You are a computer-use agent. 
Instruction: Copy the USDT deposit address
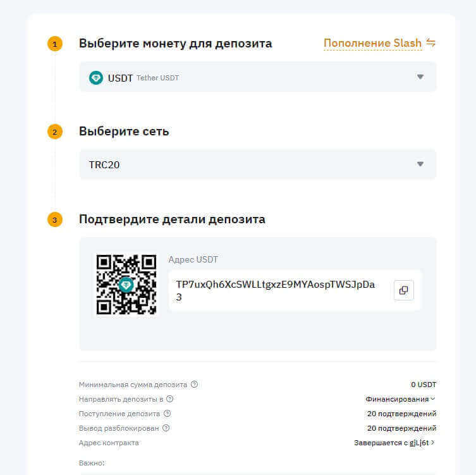[x=403, y=290]
